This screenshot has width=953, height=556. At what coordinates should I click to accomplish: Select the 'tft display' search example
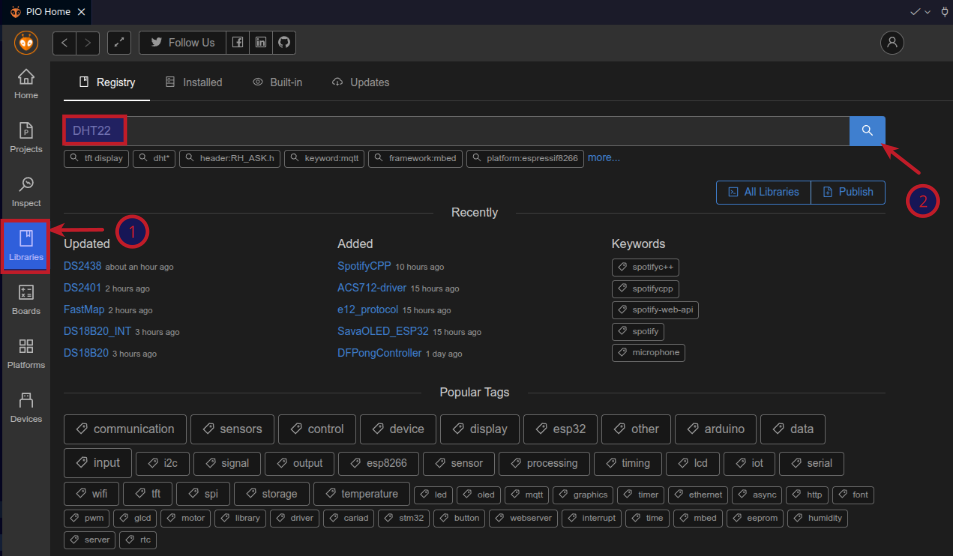pos(96,158)
